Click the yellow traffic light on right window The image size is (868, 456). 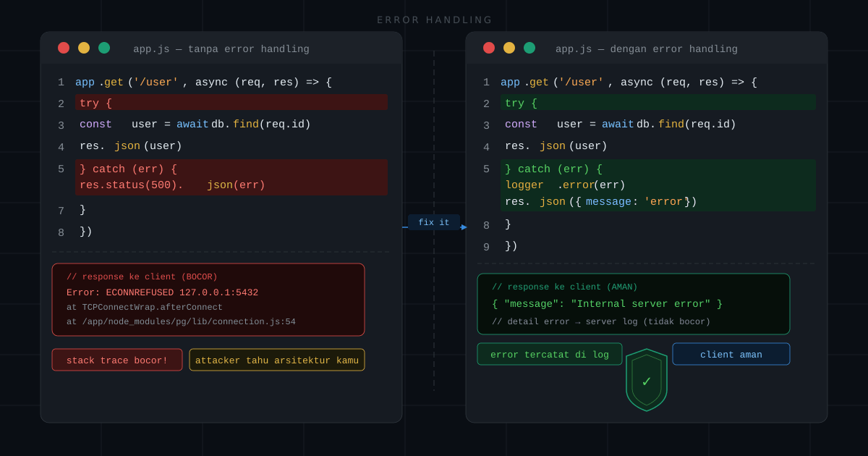tap(509, 48)
